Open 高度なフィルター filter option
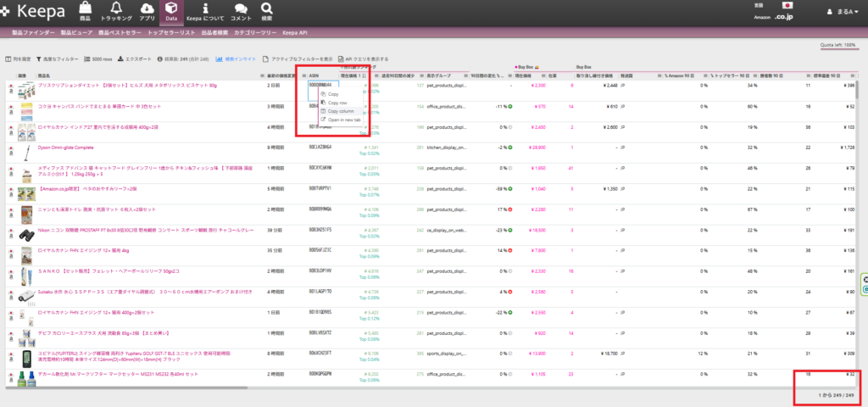Screen dimensions: 868x407 (x=57, y=59)
